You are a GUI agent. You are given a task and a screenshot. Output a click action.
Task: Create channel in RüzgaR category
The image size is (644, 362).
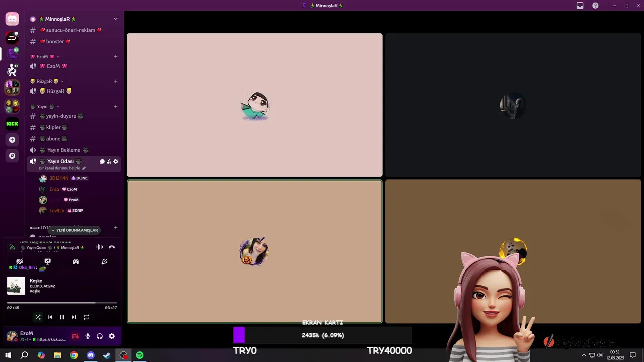point(116,81)
